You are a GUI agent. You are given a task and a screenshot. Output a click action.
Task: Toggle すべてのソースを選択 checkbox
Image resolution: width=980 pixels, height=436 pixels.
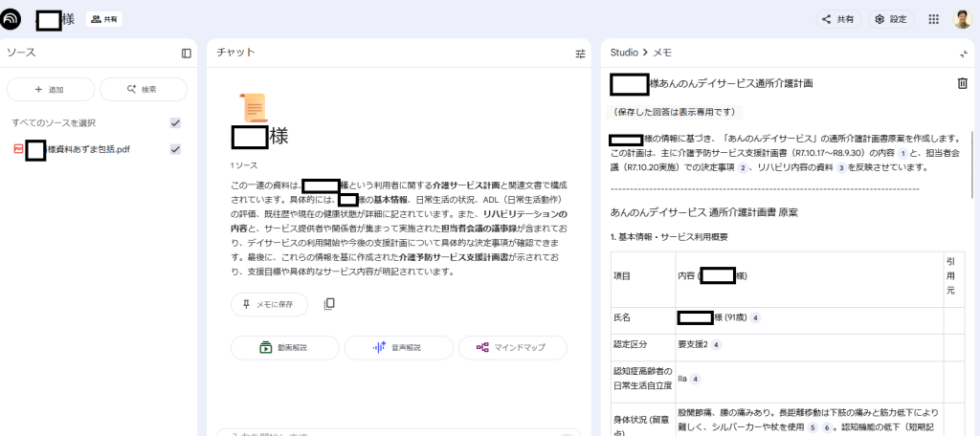[x=175, y=122]
